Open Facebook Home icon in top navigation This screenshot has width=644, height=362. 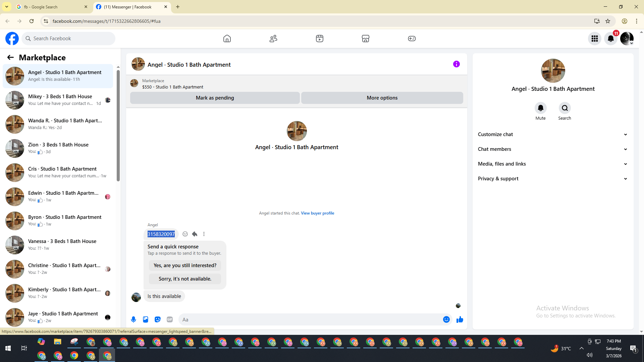point(227,39)
